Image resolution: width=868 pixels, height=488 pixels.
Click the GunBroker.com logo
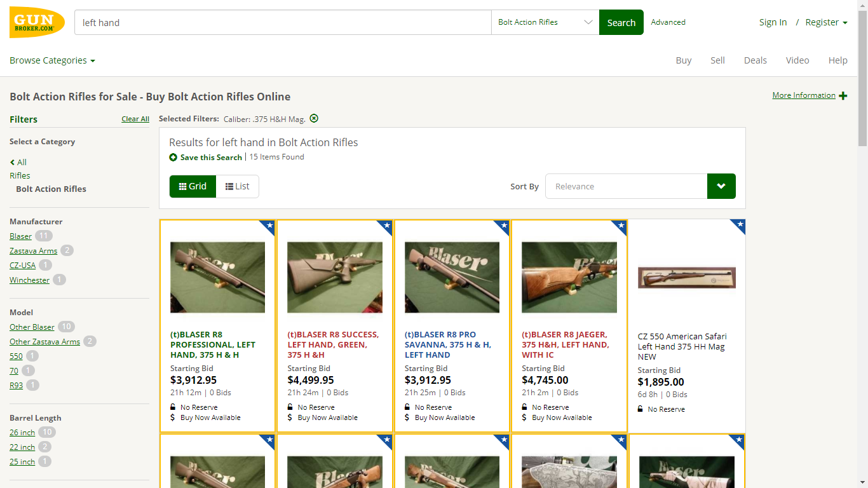[37, 22]
